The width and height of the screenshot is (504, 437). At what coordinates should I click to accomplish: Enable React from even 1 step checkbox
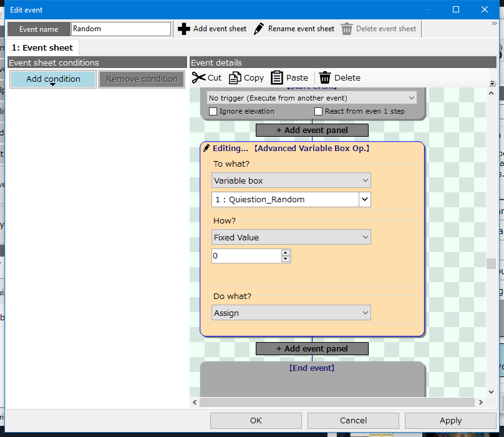(318, 111)
